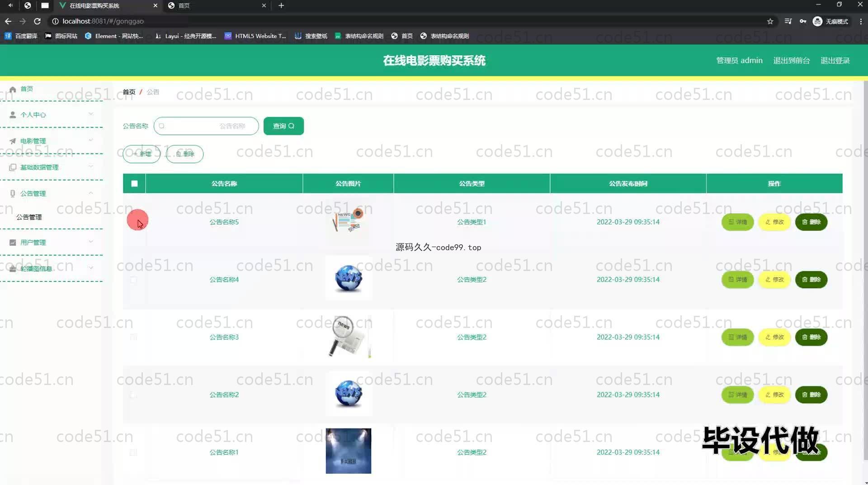Check the row checkbox for 公告名称4

pos(133,280)
